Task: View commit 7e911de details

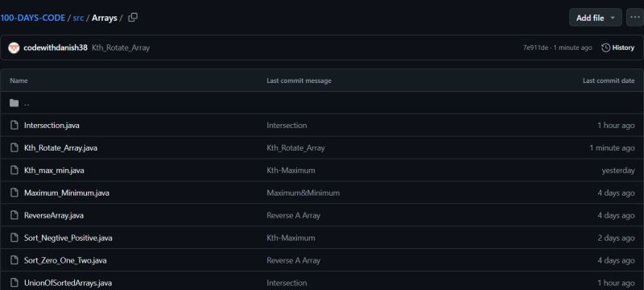Action: (x=535, y=48)
